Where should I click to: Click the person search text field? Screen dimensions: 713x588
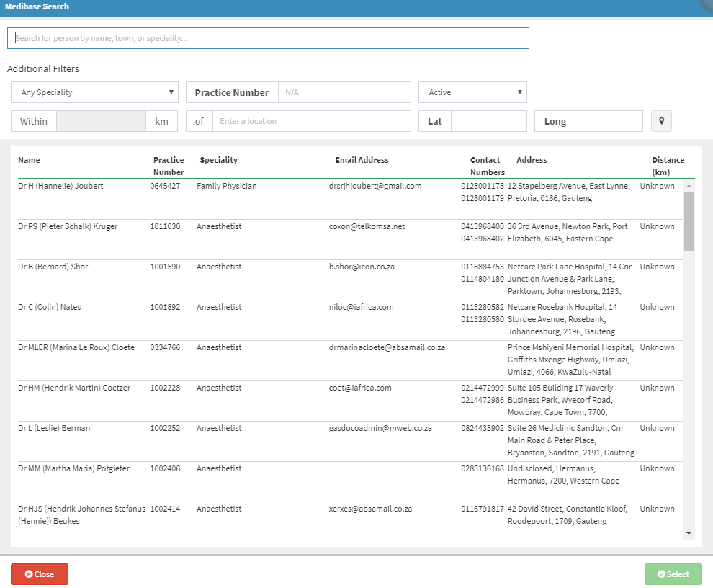268,38
